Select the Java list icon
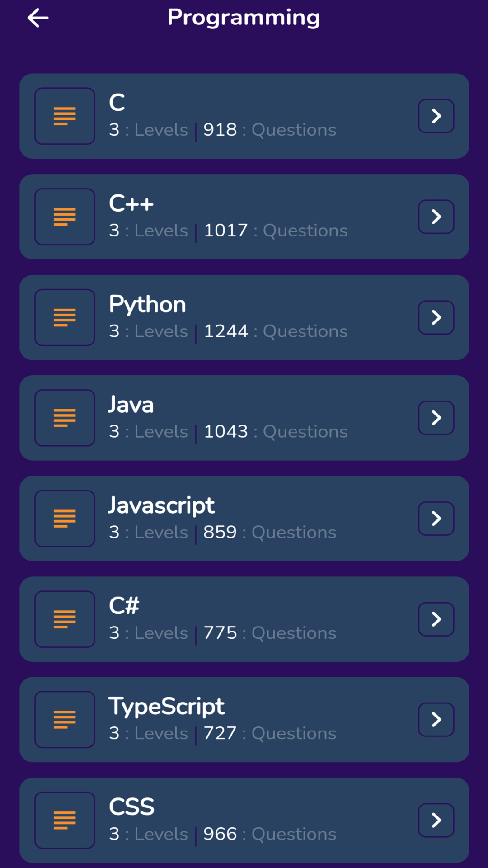488x868 pixels. click(65, 417)
